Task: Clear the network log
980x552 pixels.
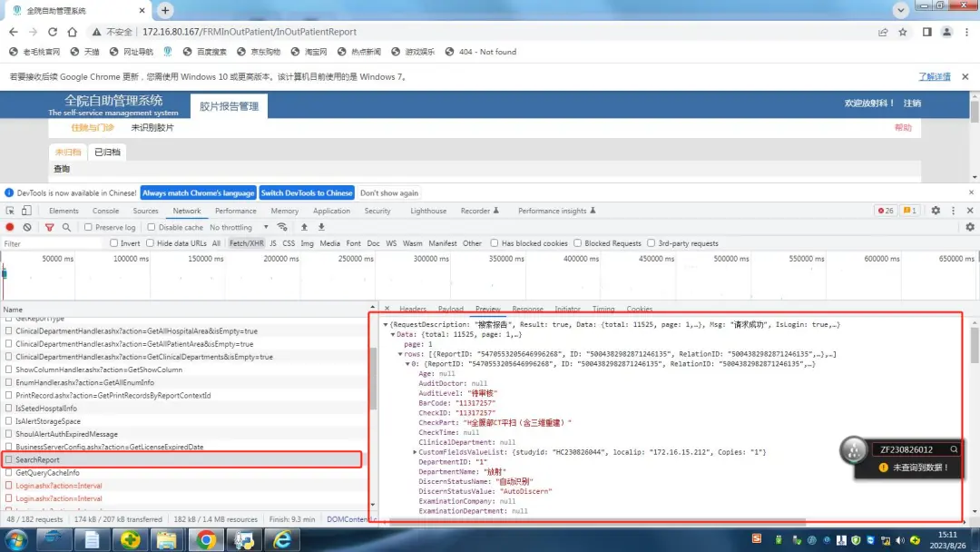Action: point(27,227)
